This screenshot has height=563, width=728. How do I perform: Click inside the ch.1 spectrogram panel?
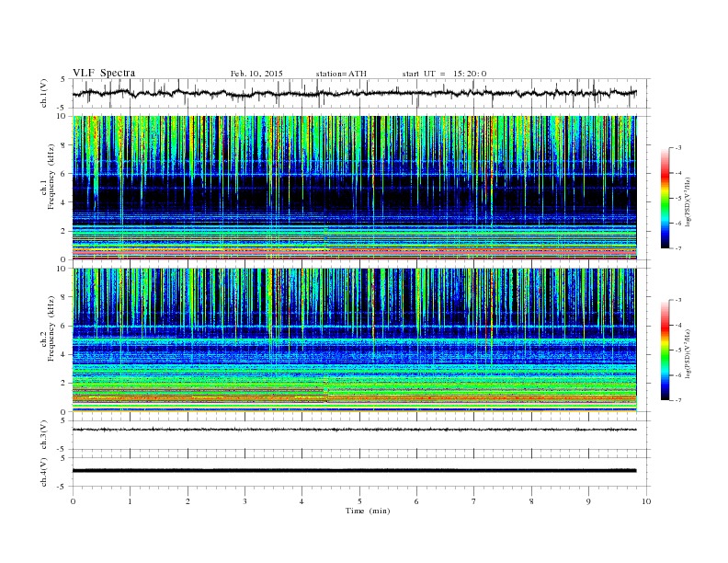pos(354,188)
